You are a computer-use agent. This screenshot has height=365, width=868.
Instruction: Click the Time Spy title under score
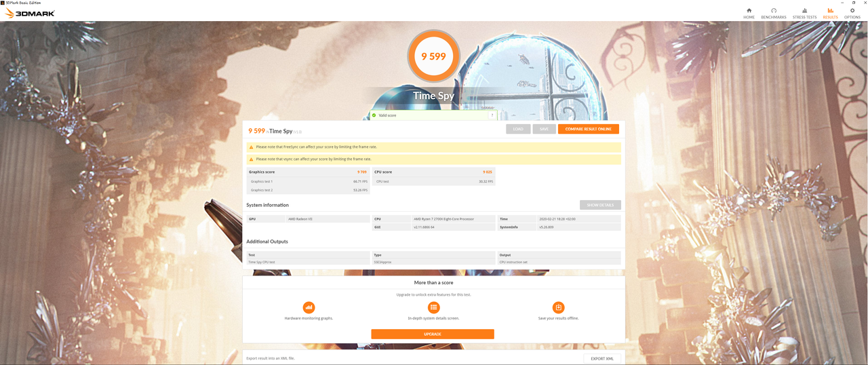tap(433, 96)
